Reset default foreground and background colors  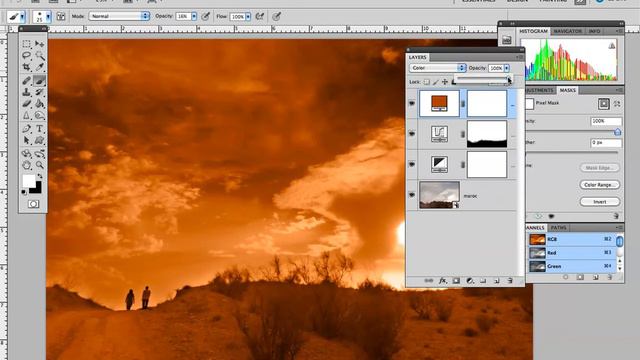[24, 192]
